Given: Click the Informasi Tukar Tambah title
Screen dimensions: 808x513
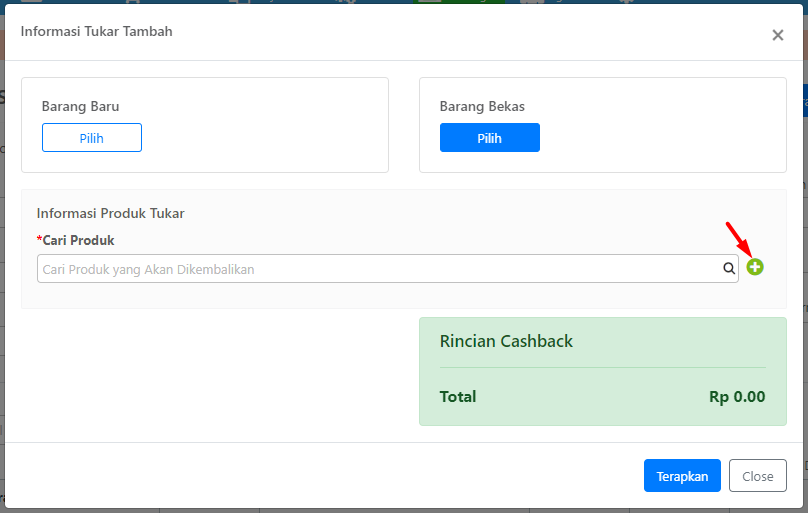Looking at the screenshot, I should point(96,31).
